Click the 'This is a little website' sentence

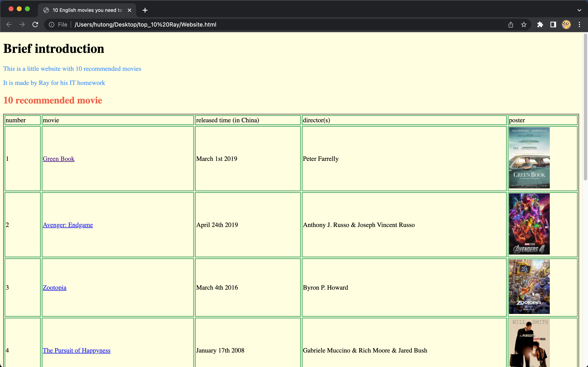72,69
